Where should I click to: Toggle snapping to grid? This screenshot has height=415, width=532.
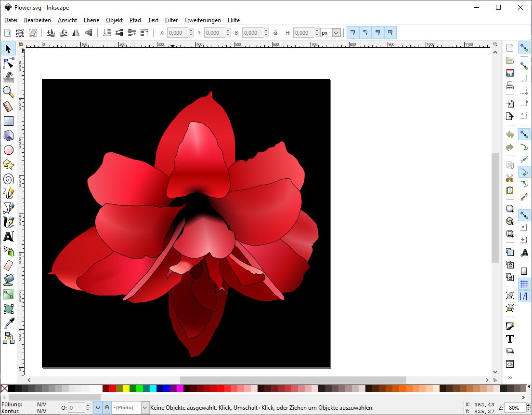pyautogui.click(x=524, y=284)
